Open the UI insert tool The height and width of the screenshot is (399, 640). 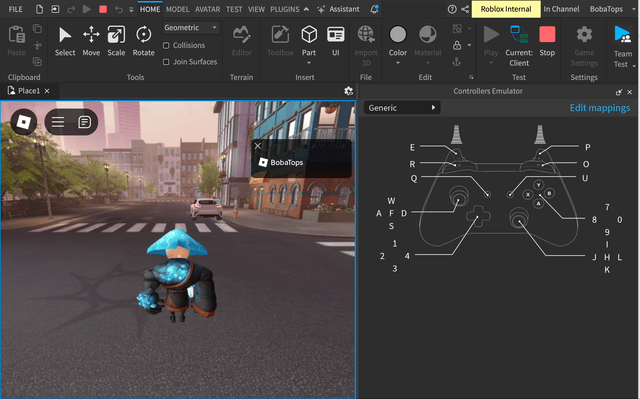tap(336, 41)
